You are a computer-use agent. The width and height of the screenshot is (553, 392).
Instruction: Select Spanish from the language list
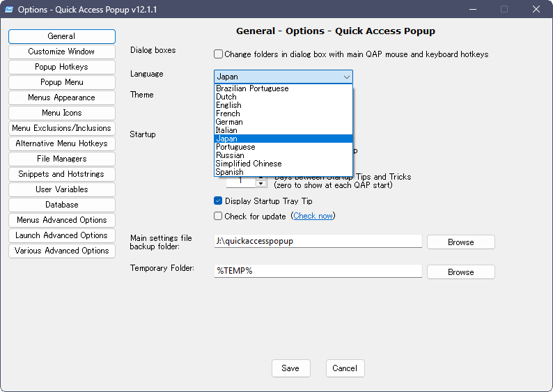(x=283, y=172)
